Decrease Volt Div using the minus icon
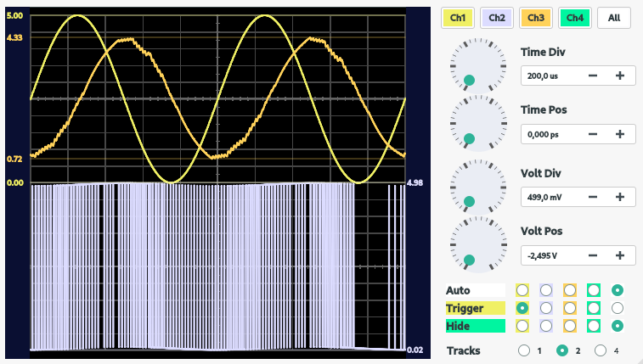Viewport: 643px width, 364px height. coord(592,197)
